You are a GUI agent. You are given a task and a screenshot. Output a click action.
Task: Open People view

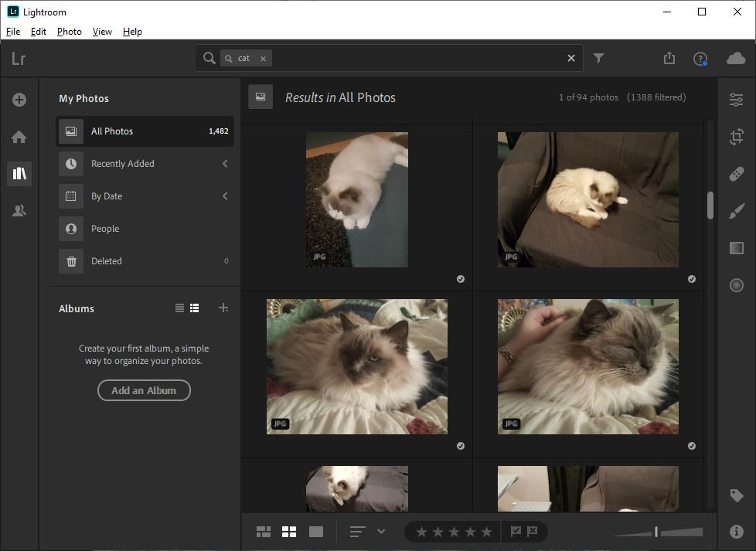[145, 229]
